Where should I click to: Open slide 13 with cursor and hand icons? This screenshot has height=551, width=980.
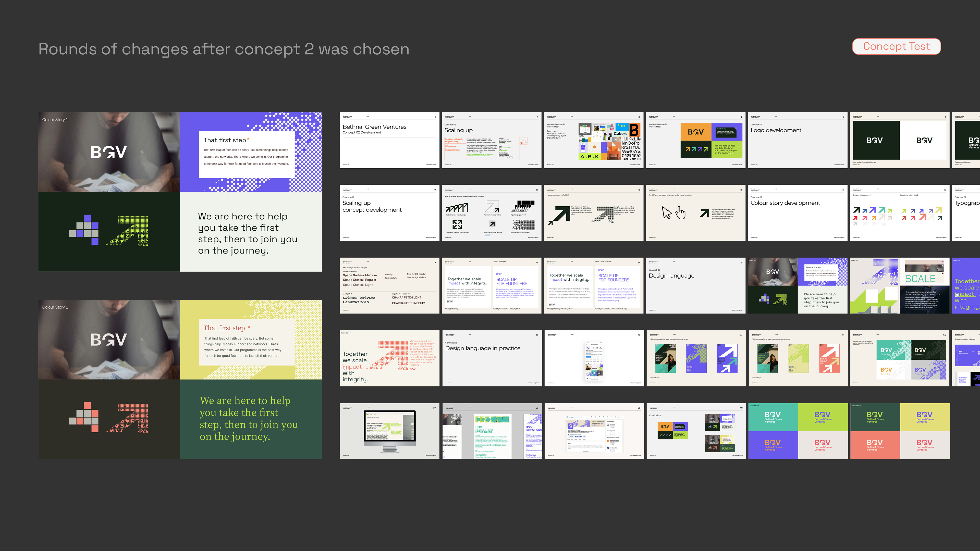pyautogui.click(x=695, y=213)
